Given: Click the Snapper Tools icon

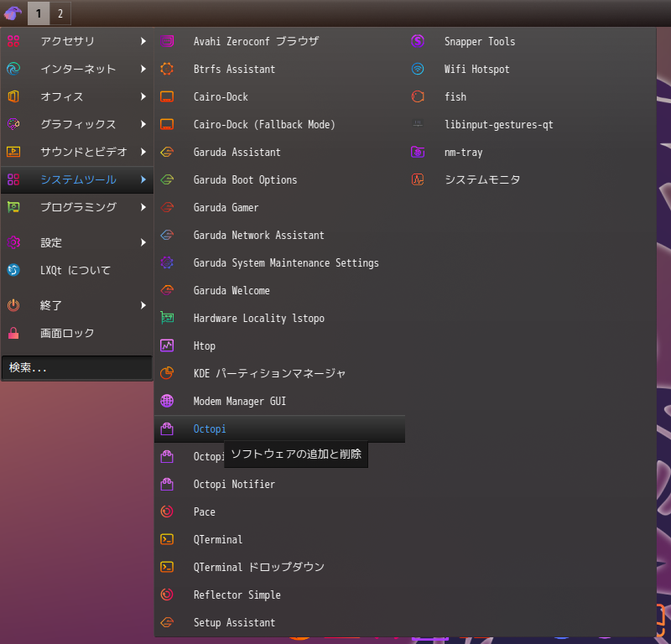Looking at the screenshot, I should (418, 41).
